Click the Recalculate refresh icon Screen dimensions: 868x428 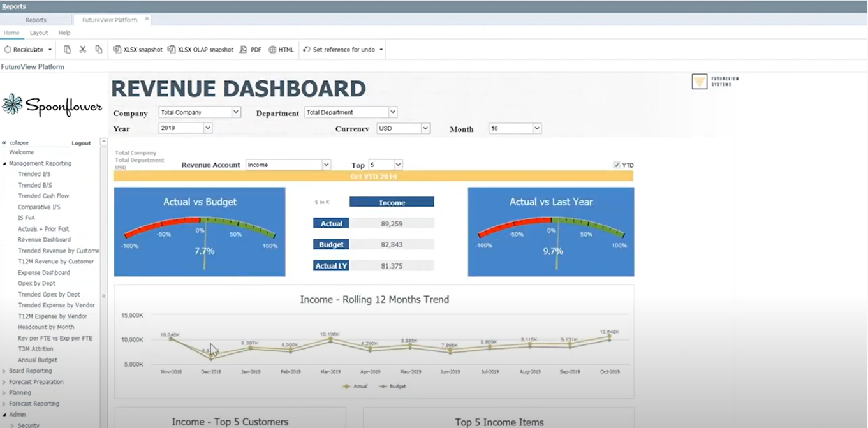6,49
